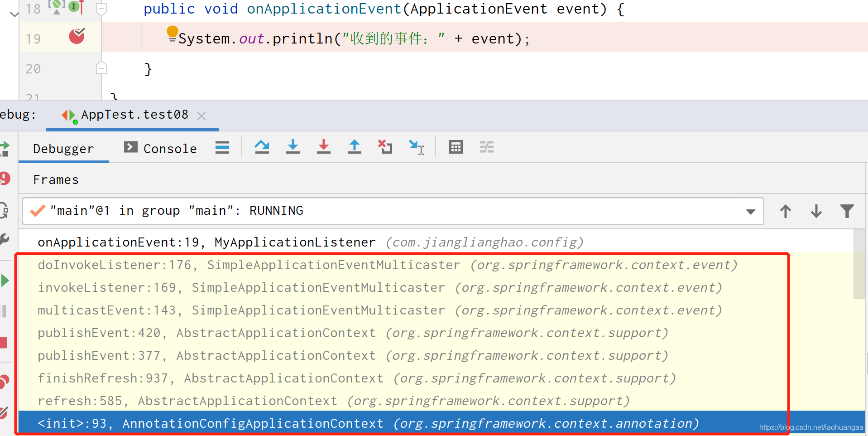Click the Step Over icon
The image size is (868, 436).
(x=262, y=147)
